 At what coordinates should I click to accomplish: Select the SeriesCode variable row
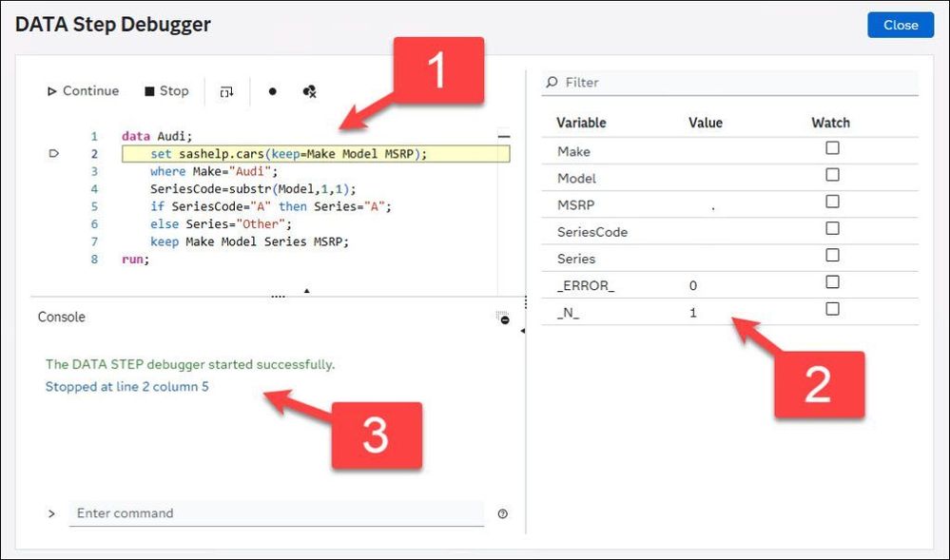click(729, 232)
